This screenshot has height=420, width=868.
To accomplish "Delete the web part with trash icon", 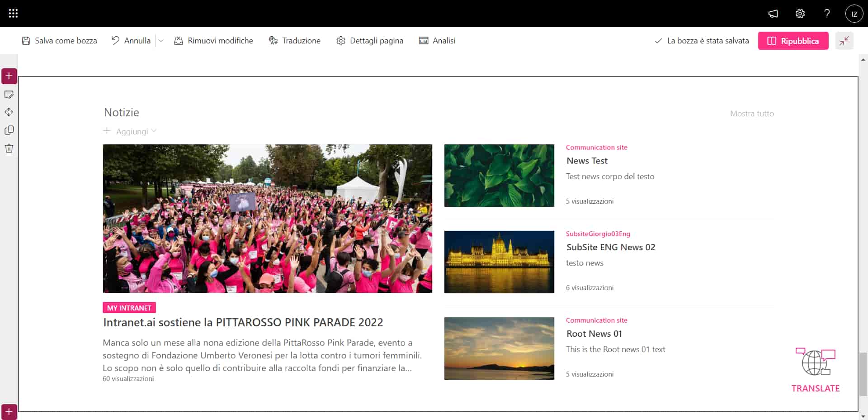I will [x=9, y=148].
